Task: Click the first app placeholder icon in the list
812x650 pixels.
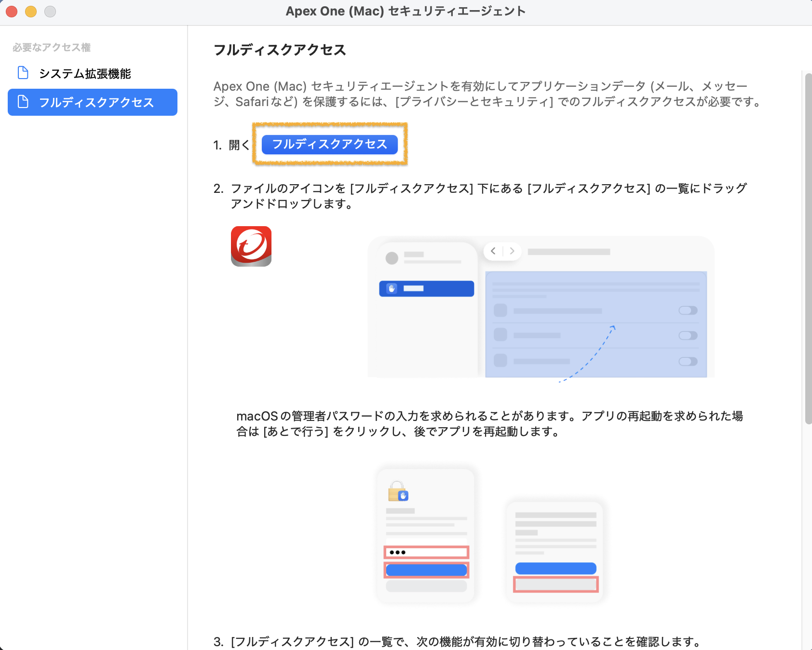Action: click(x=501, y=311)
